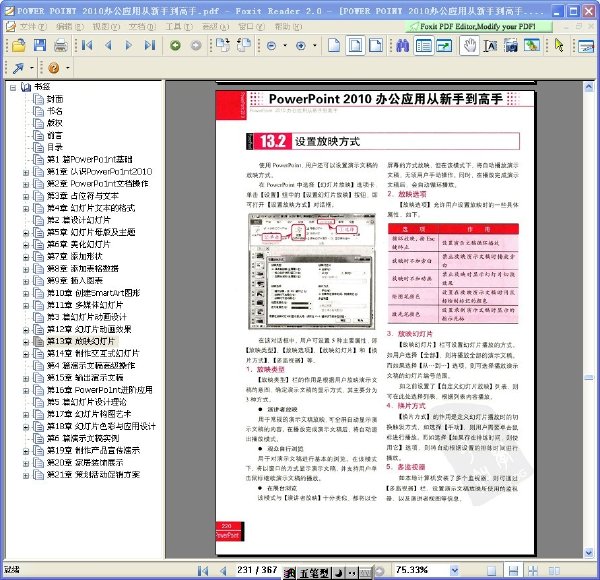Go to 第2章 PowerPoint文档操作 bookmark
The width and height of the screenshot is (600, 580).
click(x=98, y=184)
